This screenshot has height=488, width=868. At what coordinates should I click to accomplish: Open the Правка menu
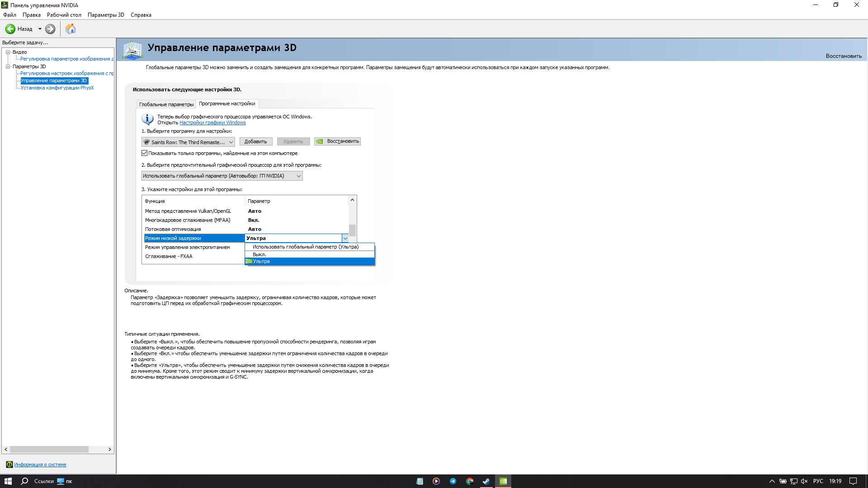pyautogui.click(x=32, y=15)
